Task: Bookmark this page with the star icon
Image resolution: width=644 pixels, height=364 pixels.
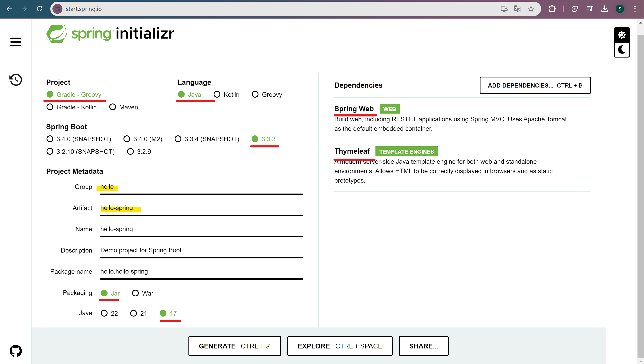Action: pyautogui.click(x=531, y=9)
